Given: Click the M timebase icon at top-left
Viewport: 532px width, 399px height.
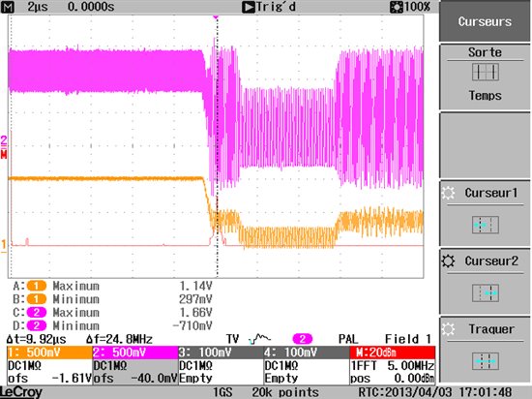Looking at the screenshot, I should pyautogui.click(x=8, y=7).
